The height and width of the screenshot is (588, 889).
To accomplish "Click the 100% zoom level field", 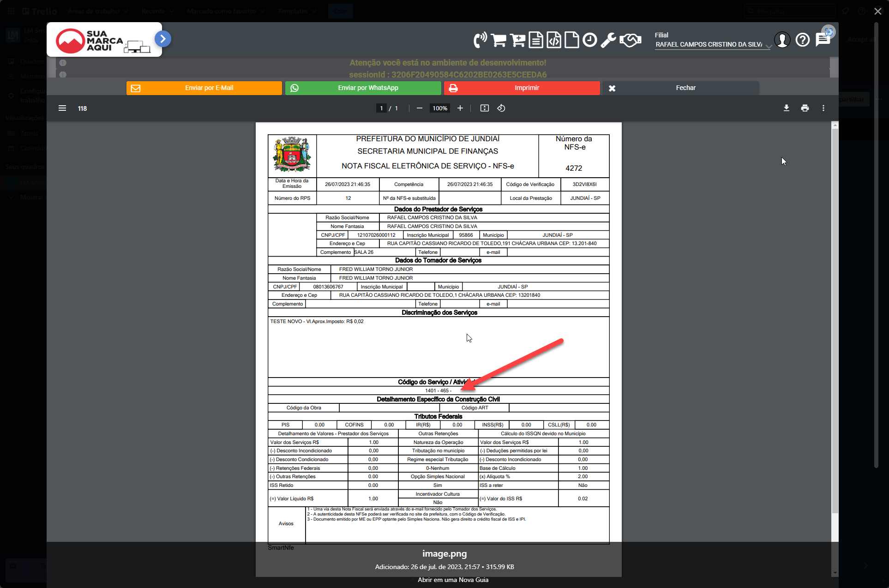I will point(440,108).
